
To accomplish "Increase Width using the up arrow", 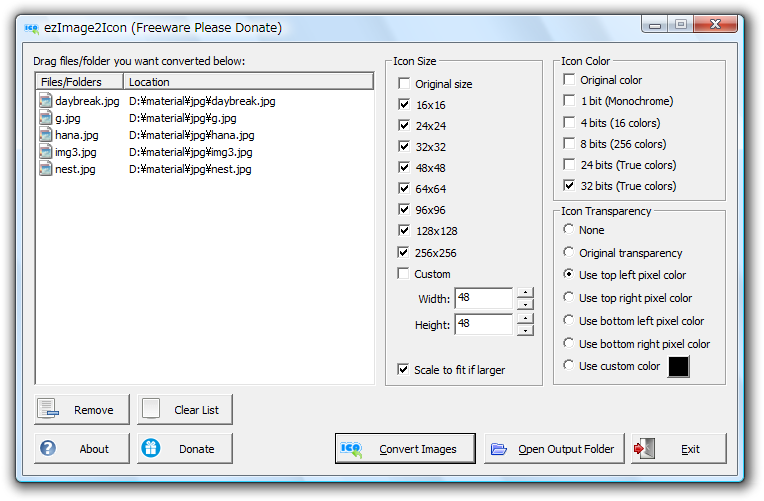I will pos(525,293).
